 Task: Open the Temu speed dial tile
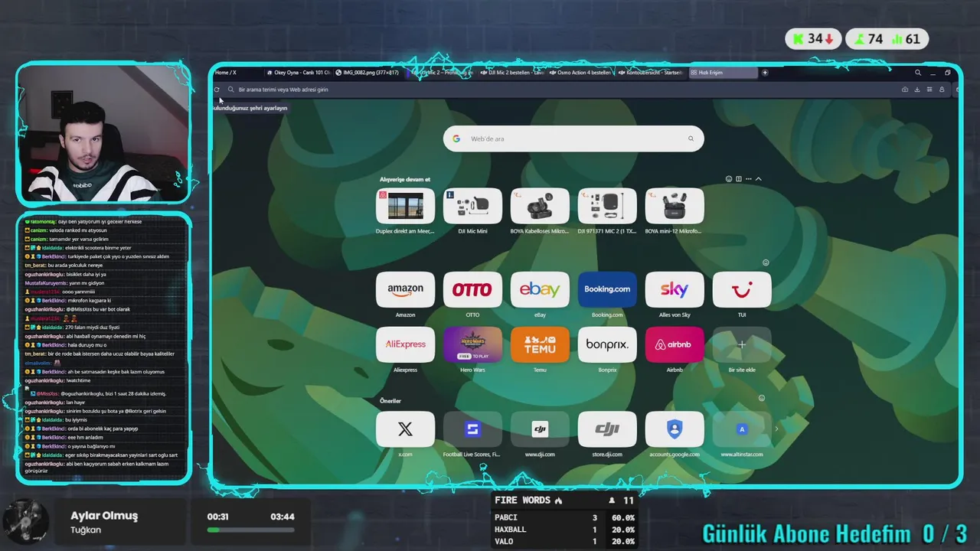[540, 344]
